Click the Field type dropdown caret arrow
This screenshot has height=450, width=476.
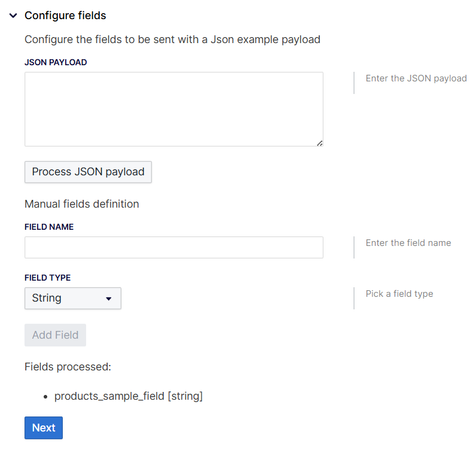click(x=109, y=299)
